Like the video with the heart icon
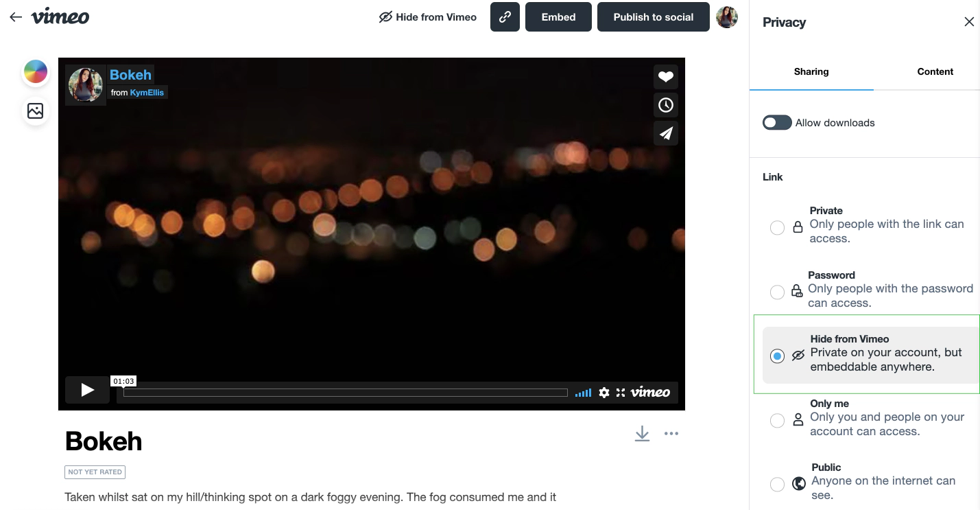This screenshot has width=980, height=510. (665, 77)
